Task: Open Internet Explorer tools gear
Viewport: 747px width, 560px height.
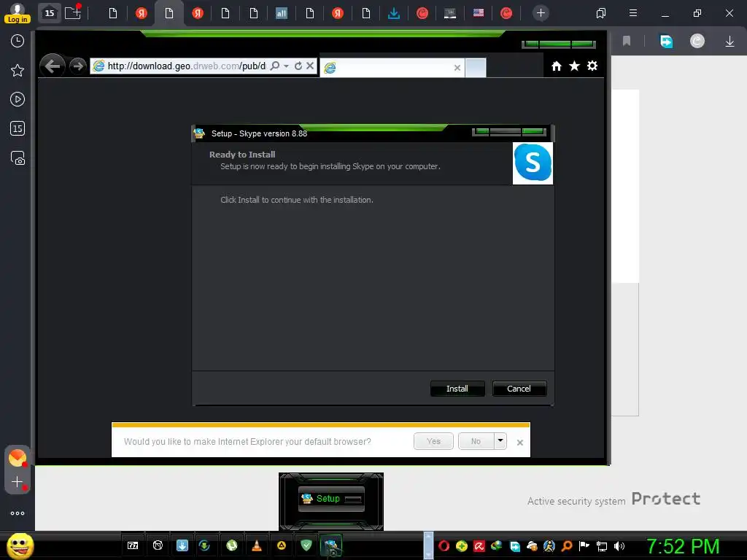Action: pyautogui.click(x=592, y=66)
